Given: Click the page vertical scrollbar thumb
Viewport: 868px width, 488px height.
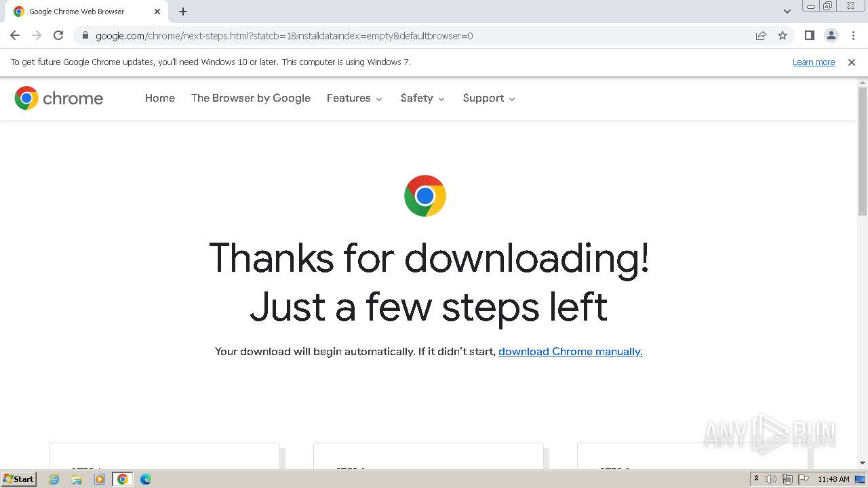Looking at the screenshot, I should pos(863,151).
